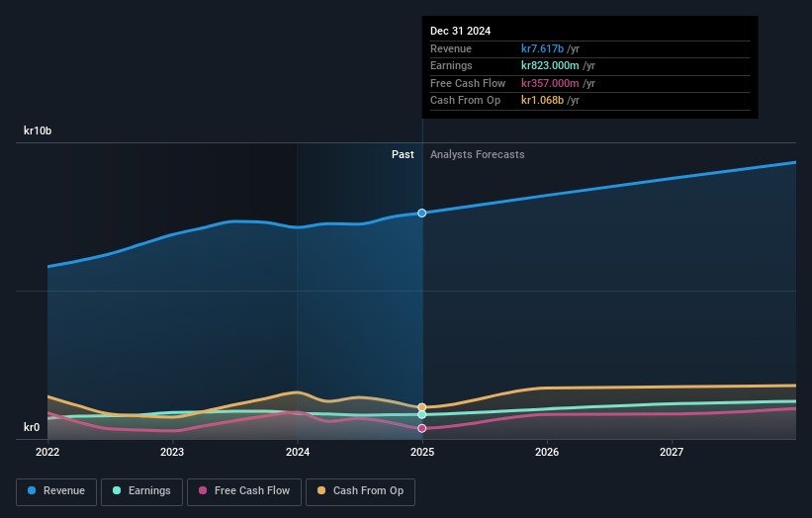This screenshot has height=518, width=812.
Task: Click the 2025 x-axis label
Action: point(422,453)
